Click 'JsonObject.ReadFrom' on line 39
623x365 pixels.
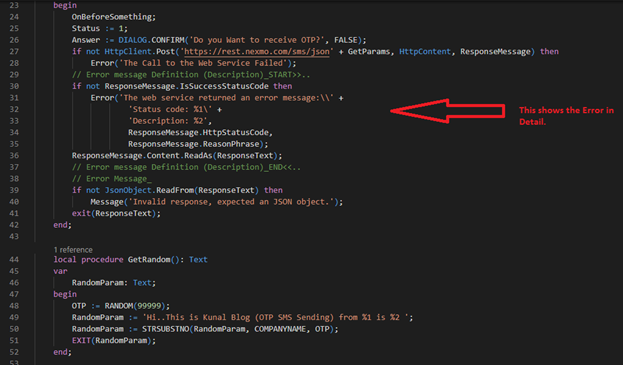(x=149, y=190)
